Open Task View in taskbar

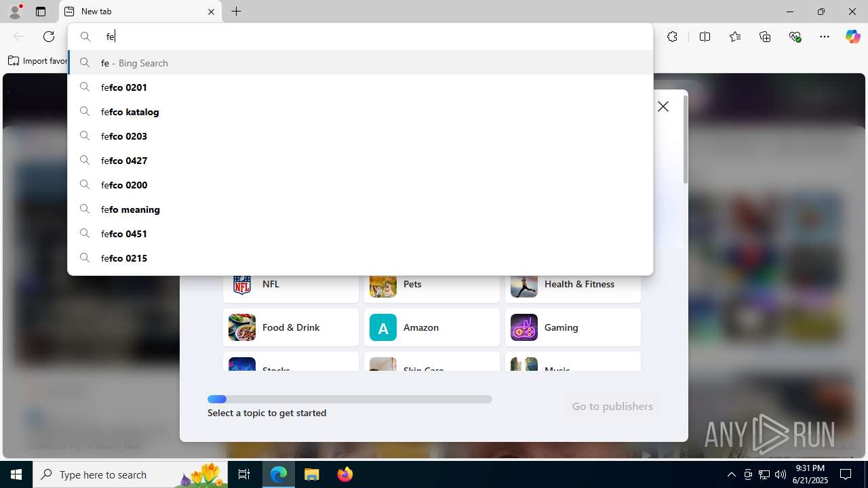pyautogui.click(x=244, y=474)
